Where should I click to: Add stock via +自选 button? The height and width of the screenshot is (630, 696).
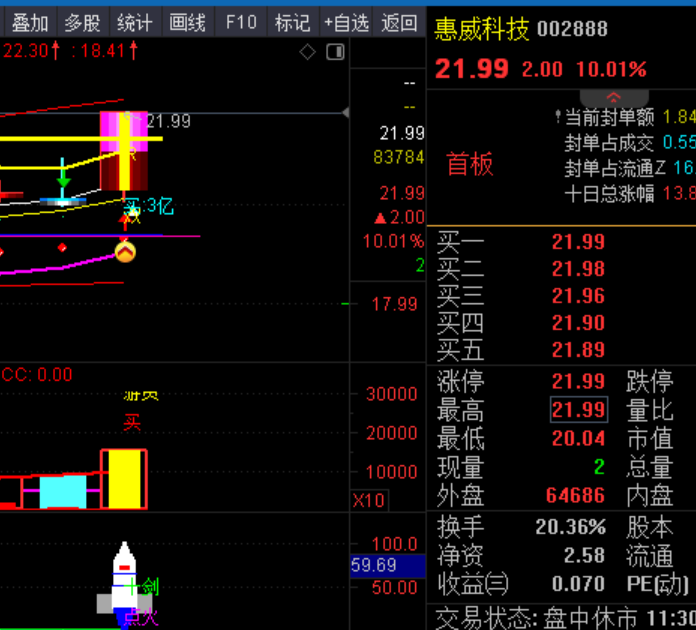tap(346, 22)
